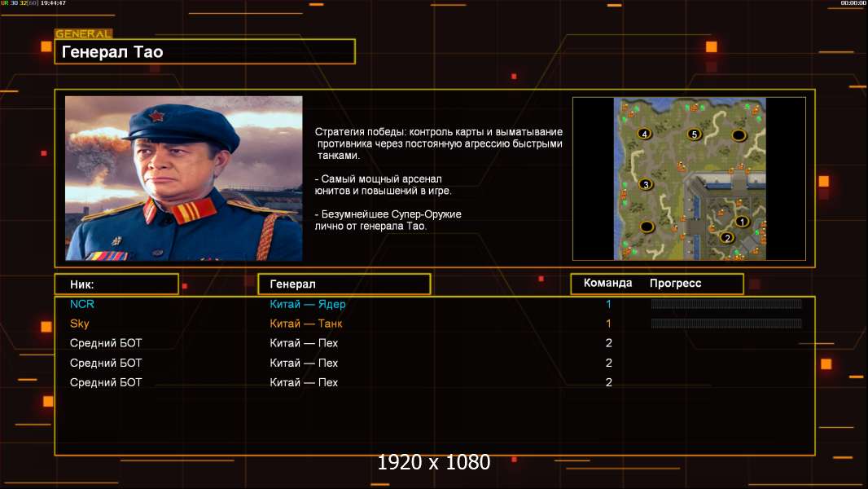Click the 'Генерал Тао' title box
Viewport: 868px width, 489px height.
click(205, 51)
